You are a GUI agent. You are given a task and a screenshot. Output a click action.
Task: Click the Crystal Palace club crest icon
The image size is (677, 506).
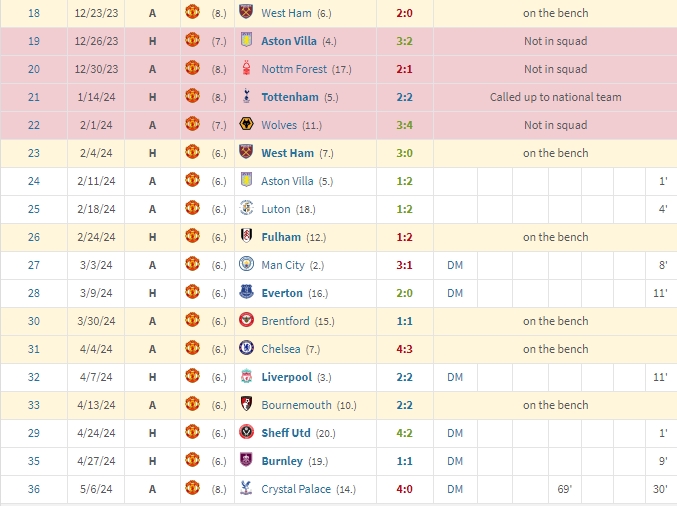(x=246, y=488)
